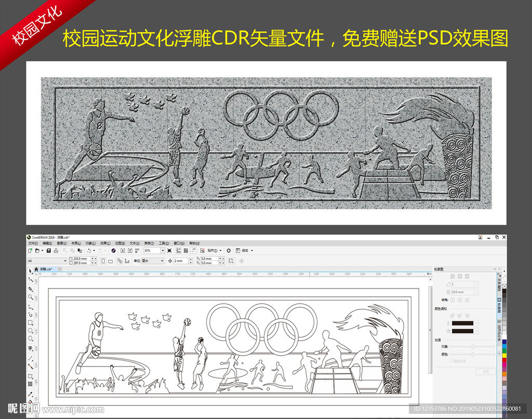Image resolution: width=532 pixels, height=419 pixels.
Task: Click the round black search content icon
Action: [x=113, y=251]
